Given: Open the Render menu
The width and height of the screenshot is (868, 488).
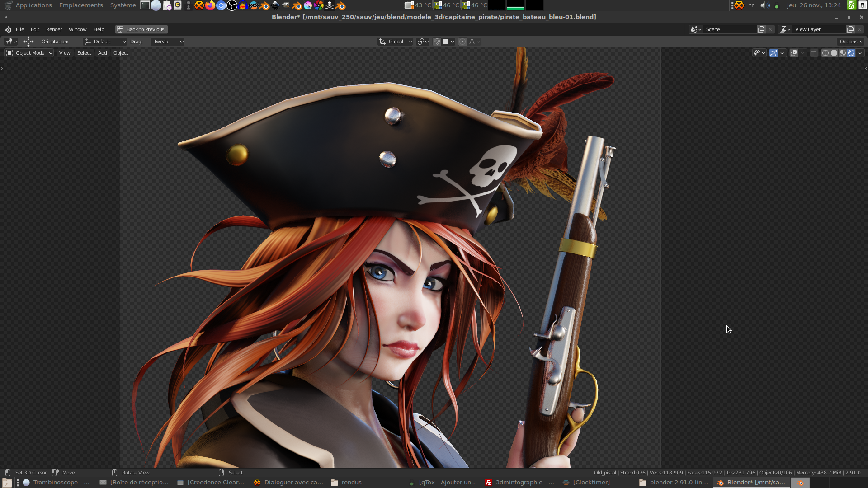Looking at the screenshot, I should (x=54, y=29).
